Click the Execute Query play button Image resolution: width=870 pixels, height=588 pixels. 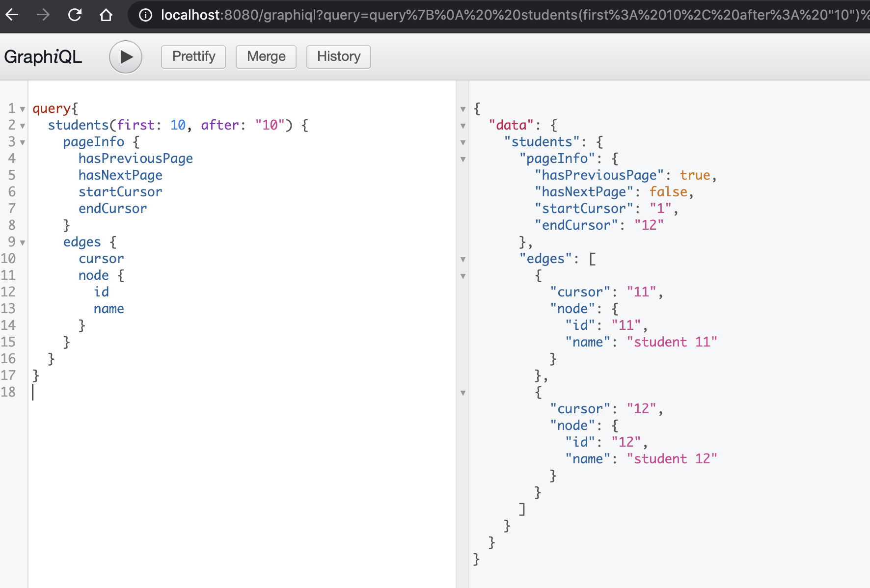coord(126,57)
